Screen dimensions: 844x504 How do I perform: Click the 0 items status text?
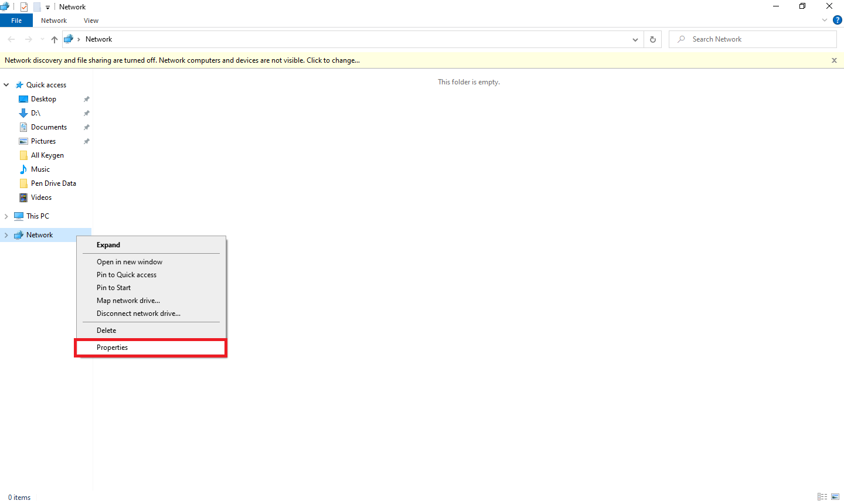(19, 498)
